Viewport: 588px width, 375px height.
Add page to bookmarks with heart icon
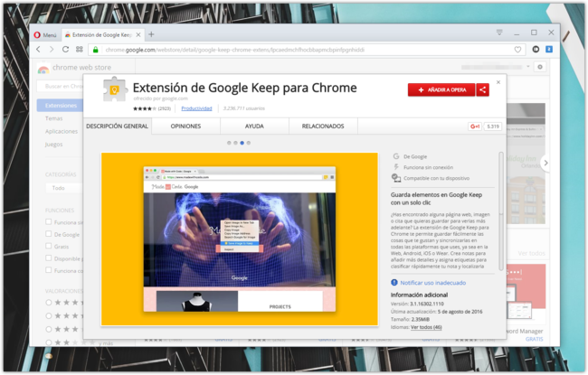coord(517,50)
